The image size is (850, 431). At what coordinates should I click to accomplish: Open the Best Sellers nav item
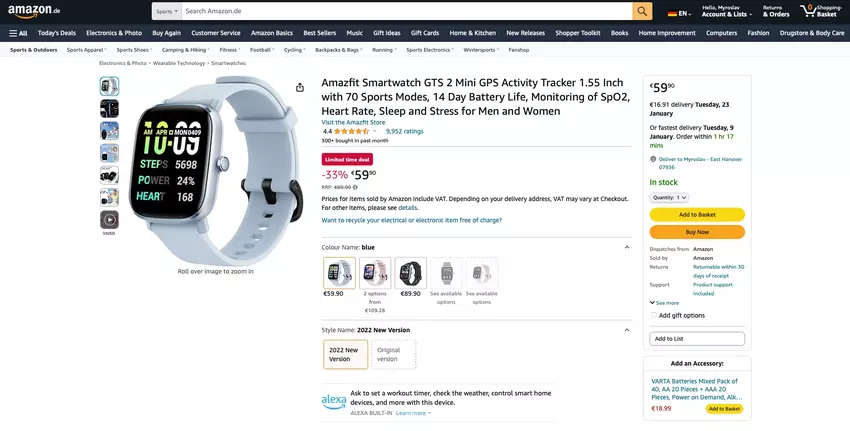(319, 33)
